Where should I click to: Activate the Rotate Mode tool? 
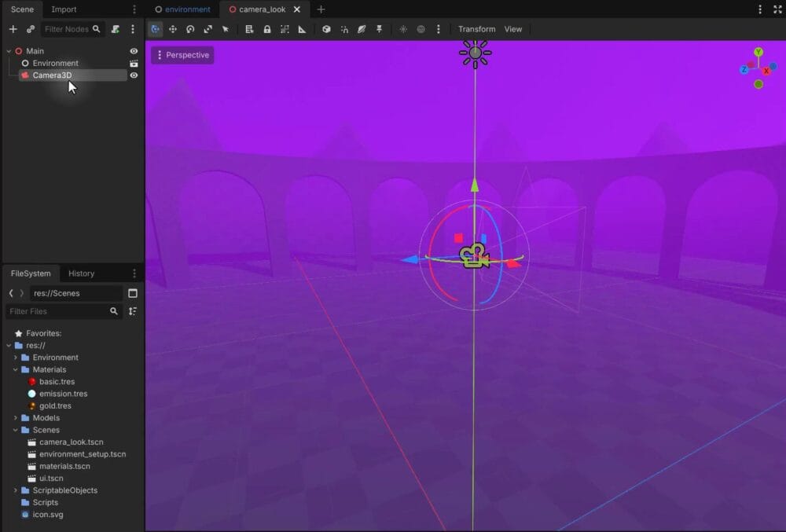click(190, 29)
